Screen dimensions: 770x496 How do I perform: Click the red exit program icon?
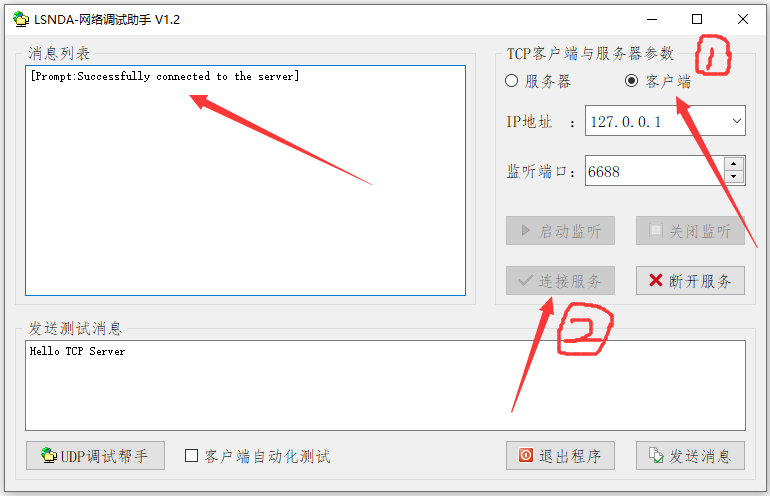(x=525, y=455)
